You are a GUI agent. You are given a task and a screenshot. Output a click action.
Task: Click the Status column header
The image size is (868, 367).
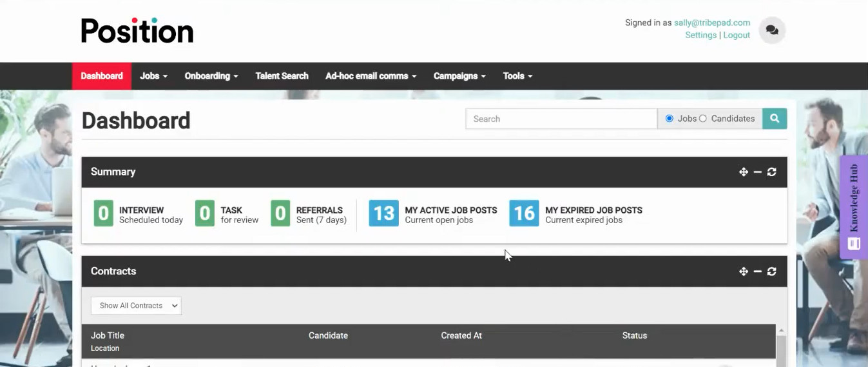pyautogui.click(x=635, y=335)
